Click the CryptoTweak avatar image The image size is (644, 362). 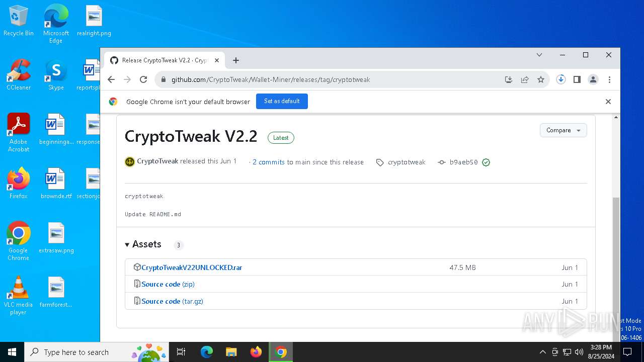pos(130,162)
